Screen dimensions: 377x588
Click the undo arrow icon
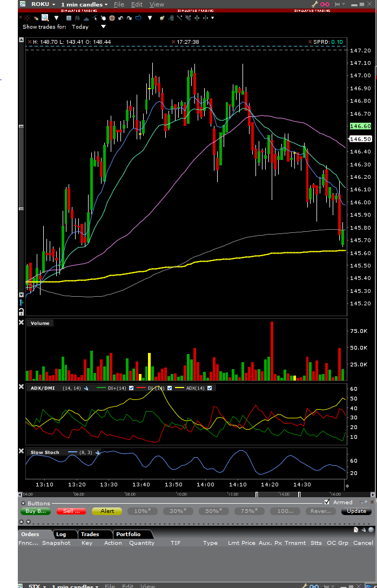tap(120, 18)
